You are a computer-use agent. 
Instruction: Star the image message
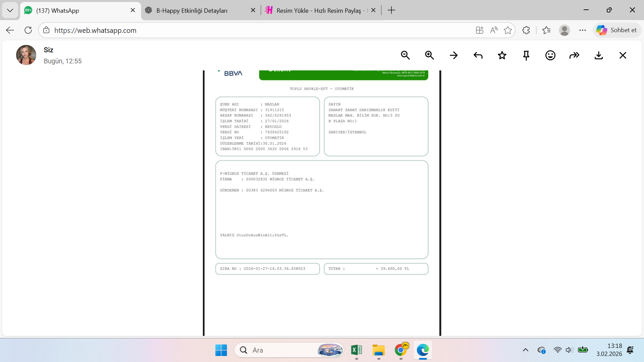[x=502, y=55]
